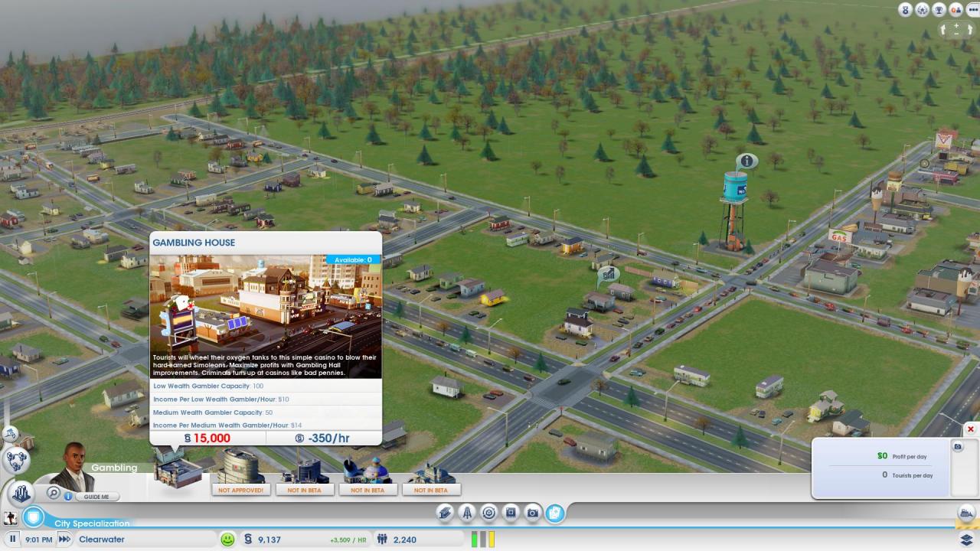Open the region connections icon

coord(17,460)
